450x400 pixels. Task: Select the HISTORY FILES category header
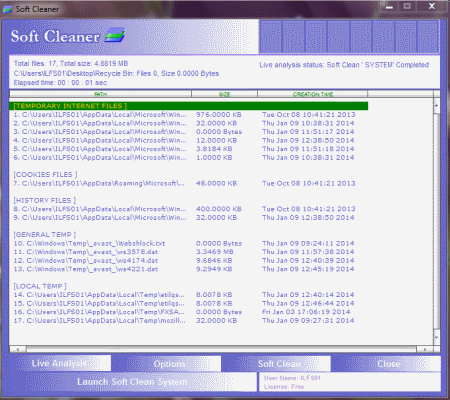(x=45, y=200)
